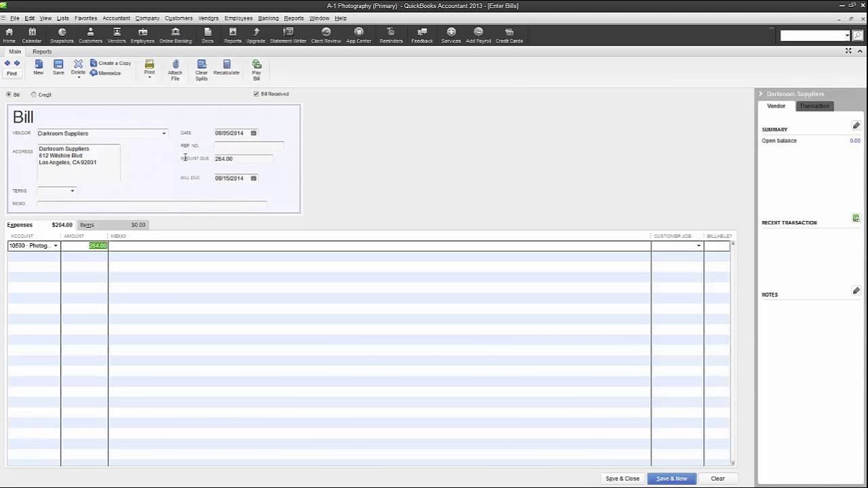Open the Reports icon in the icon bar
868x488 pixels.
233,35
